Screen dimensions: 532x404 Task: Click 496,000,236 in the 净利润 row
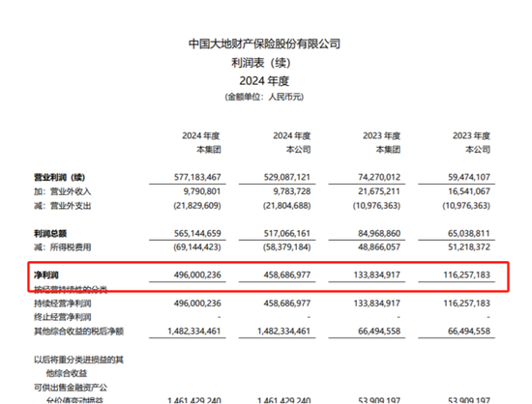point(197,274)
